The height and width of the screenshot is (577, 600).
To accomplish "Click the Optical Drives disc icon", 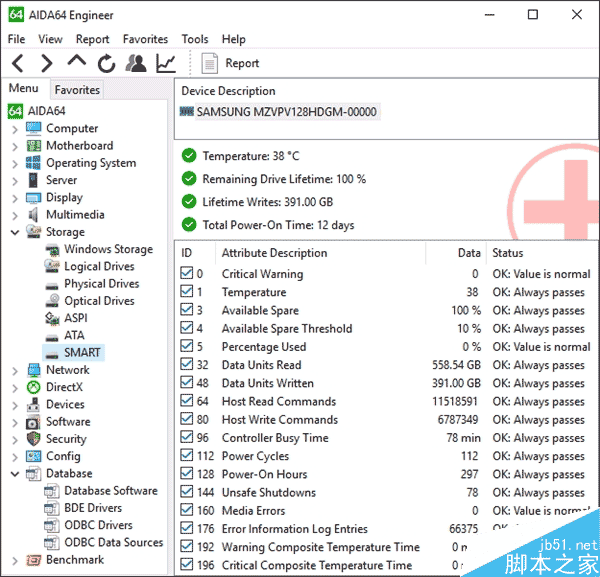I will (x=52, y=301).
